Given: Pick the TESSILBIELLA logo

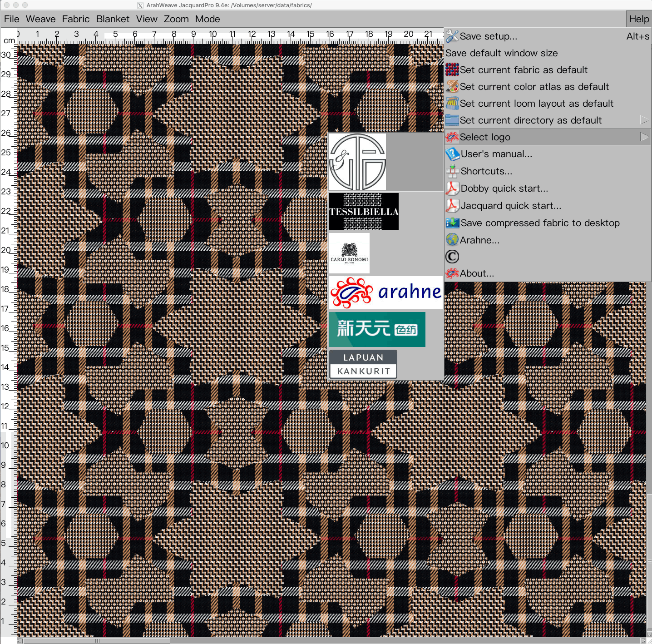Looking at the screenshot, I should tap(364, 212).
